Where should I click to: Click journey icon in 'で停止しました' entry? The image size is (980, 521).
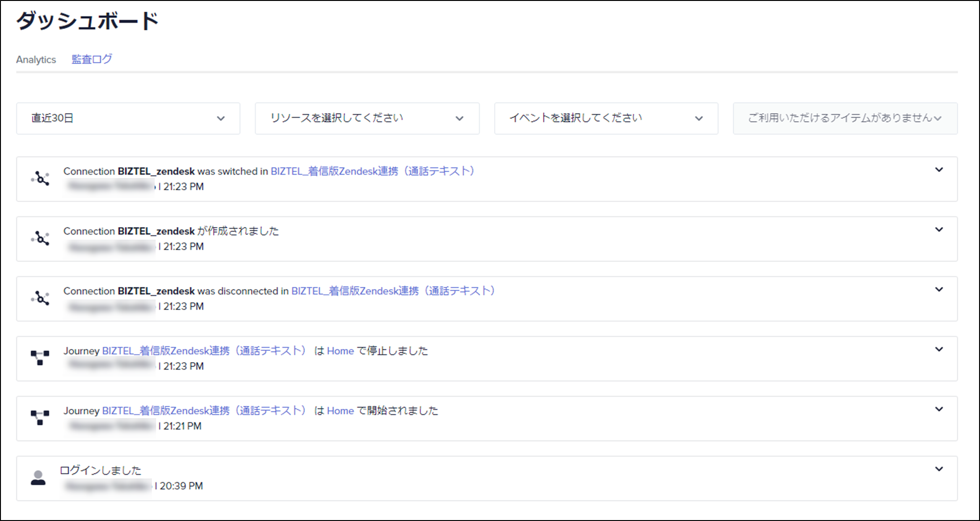40,358
